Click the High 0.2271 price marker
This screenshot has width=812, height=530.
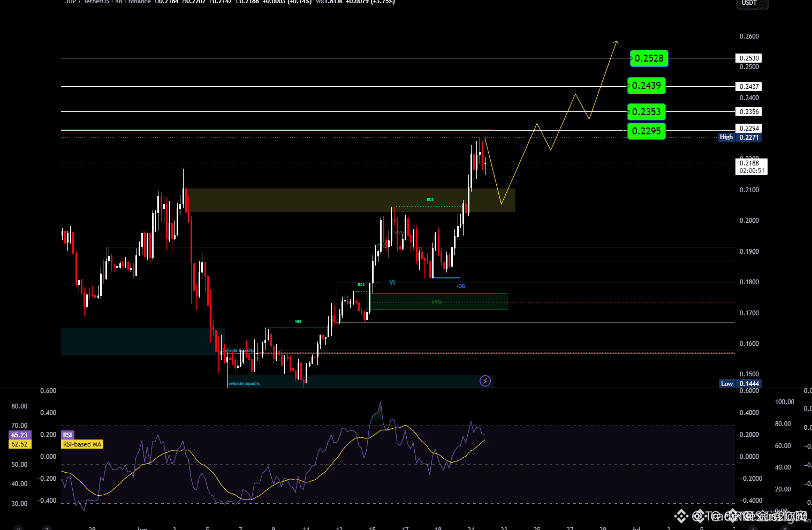coord(739,138)
